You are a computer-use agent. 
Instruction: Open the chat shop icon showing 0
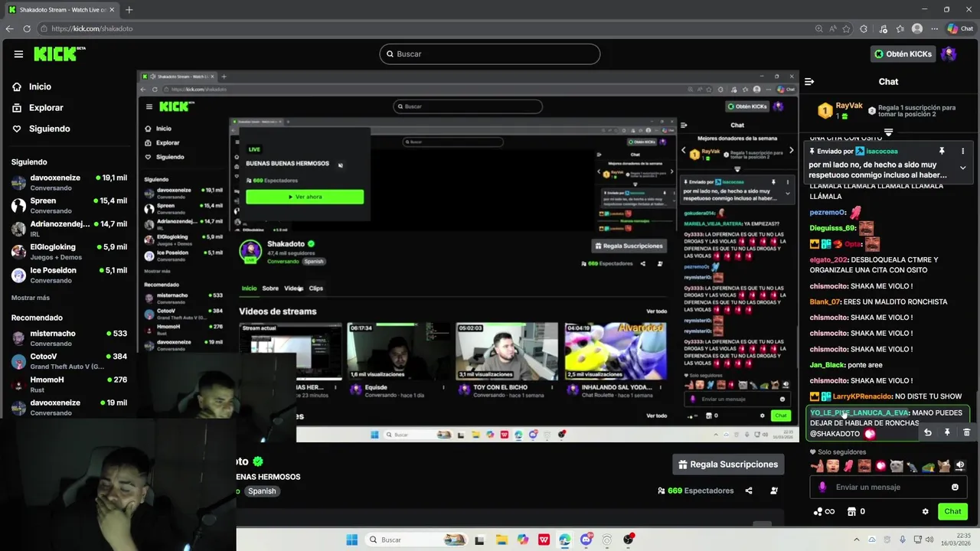tap(856, 512)
